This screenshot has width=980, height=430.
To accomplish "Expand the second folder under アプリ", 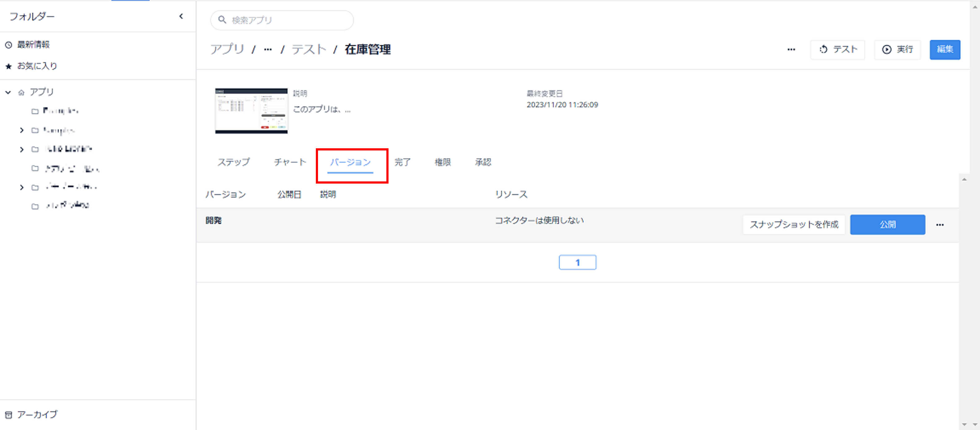I will [x=22, y=130].
